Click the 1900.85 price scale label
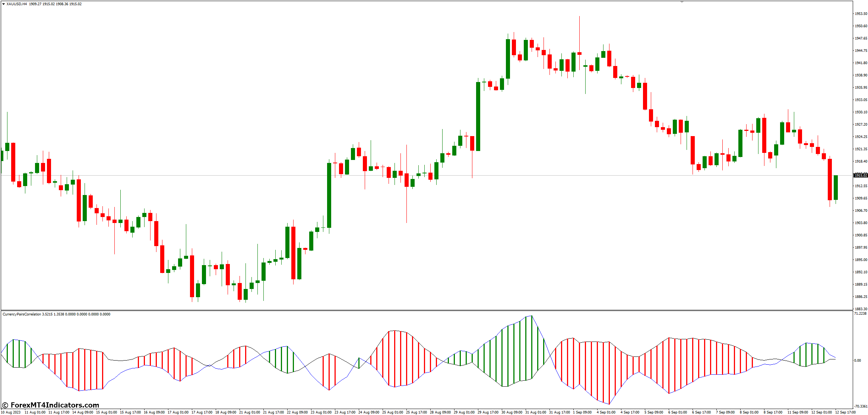The width and height of the screenshot is (868, 415). tap(861, 235)
